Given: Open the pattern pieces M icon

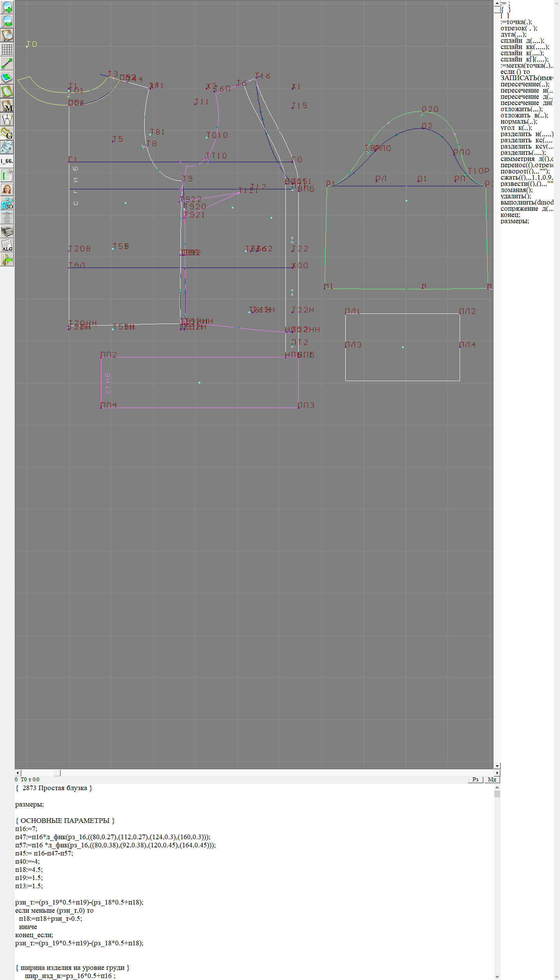Looking at the screenshot, I should point(7,106).
